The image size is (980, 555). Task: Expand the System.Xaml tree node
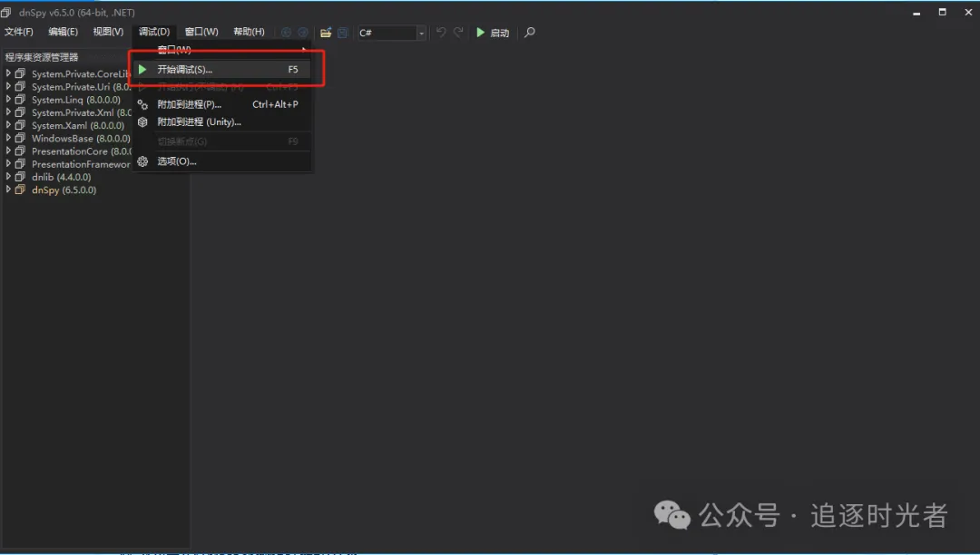(8, 125)
